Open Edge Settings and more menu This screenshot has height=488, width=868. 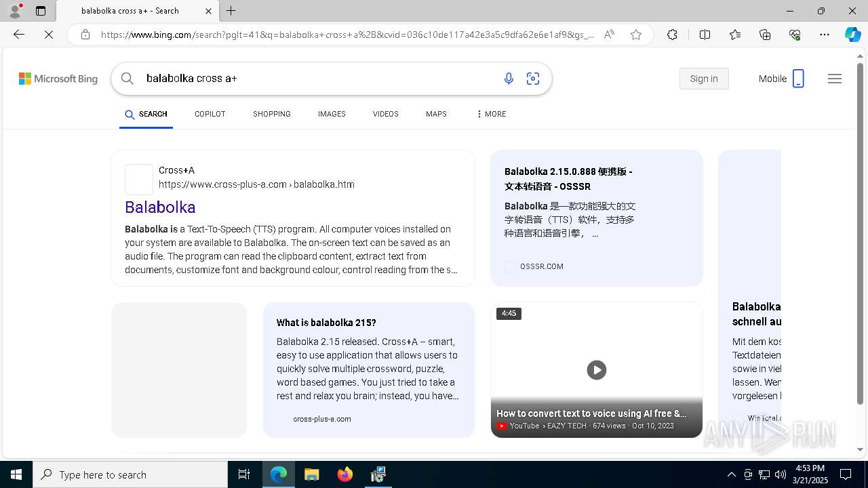825,35
